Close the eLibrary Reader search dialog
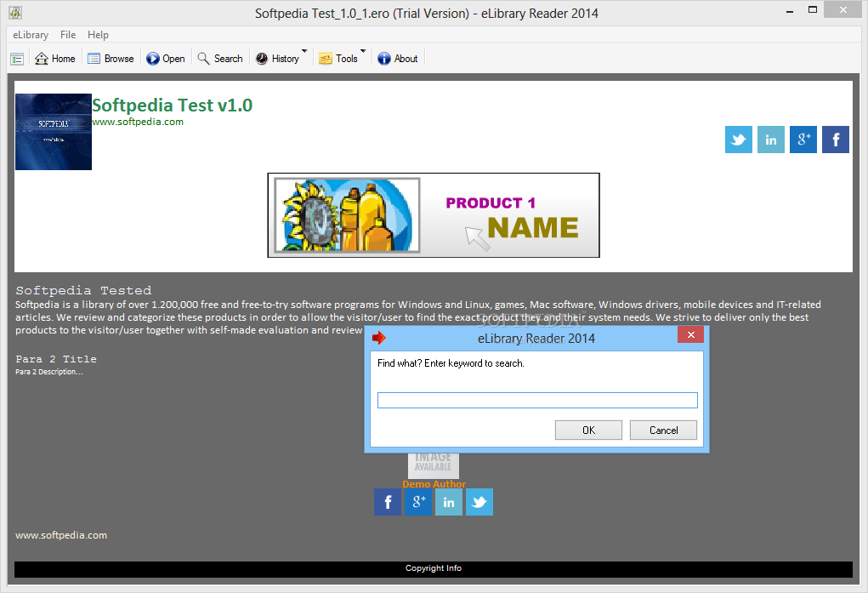 point(691,334)
